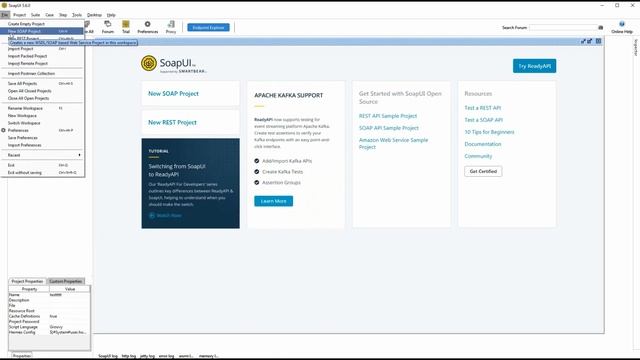
Task: Open REST API Sample Project link
Action: tap(388, 116)
